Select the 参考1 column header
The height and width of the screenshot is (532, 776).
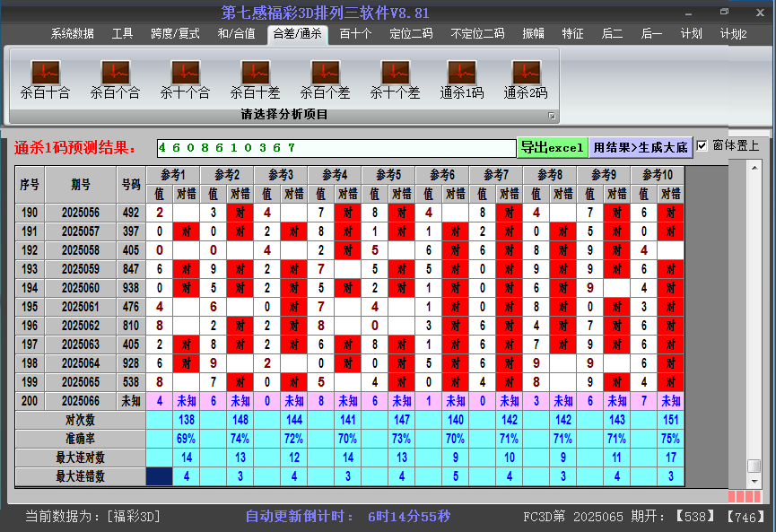click(x=173, y=175)
